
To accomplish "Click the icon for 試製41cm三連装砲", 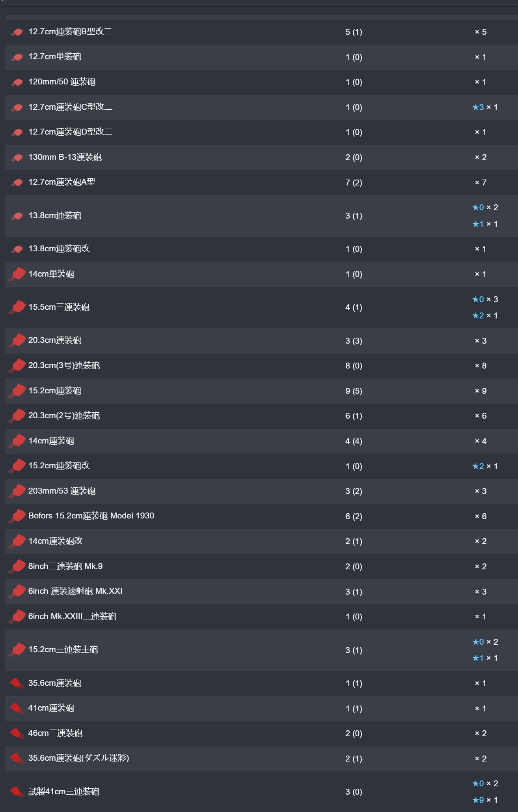I will click(17, 792).
